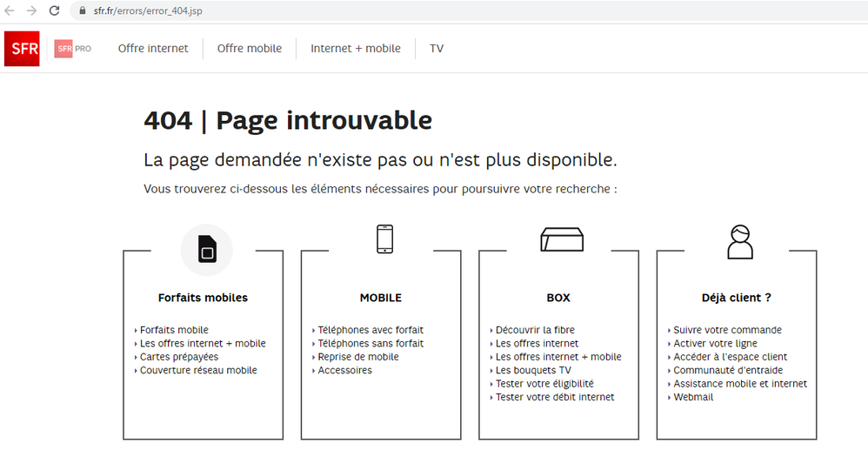Open the Communauté d'entraide link
Image resolution: width=868 pixels, height=457 pixels.
[x=728, y=370]
